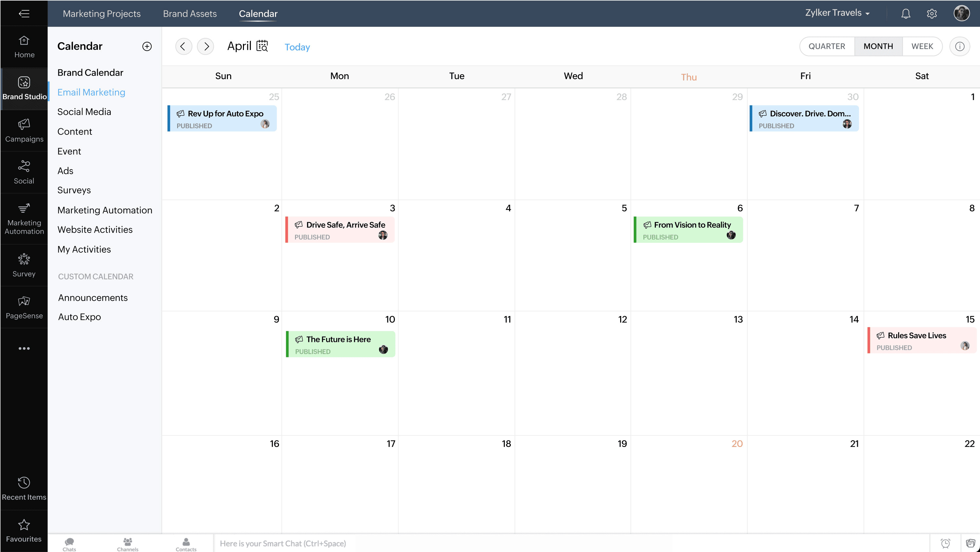The height and width of the screenshot is (552, 980).
Task: Open the Marketing Projects tab
Action: pos(102,14)
